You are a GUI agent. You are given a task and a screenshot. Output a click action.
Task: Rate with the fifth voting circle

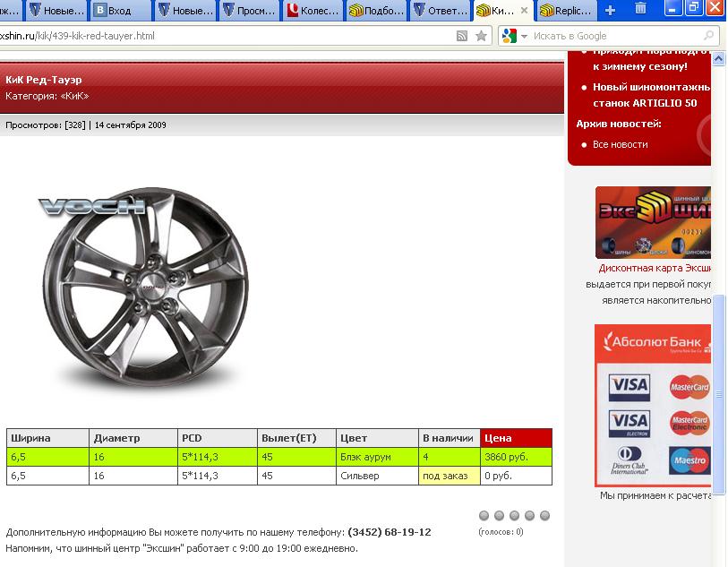(x=544, y=516)
